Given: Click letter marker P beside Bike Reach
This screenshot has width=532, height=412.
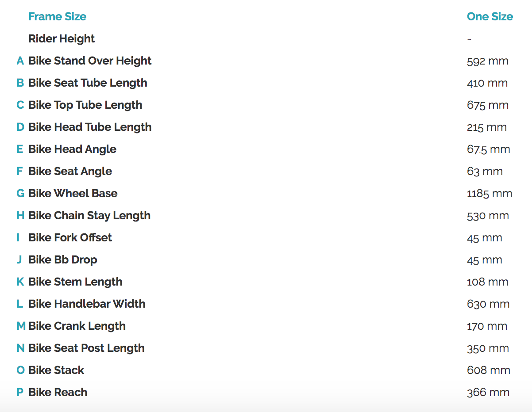Looking at the screenshot, I should [x=20, y=393].
